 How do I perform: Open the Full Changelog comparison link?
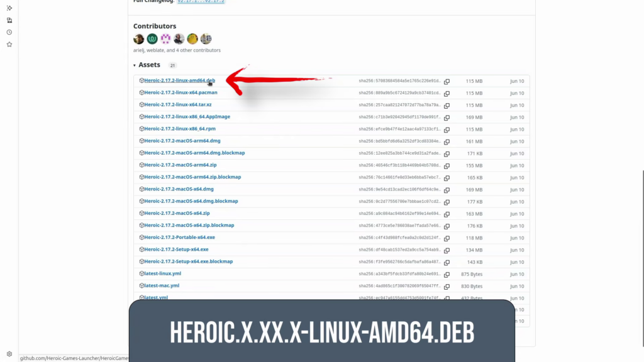201,1
